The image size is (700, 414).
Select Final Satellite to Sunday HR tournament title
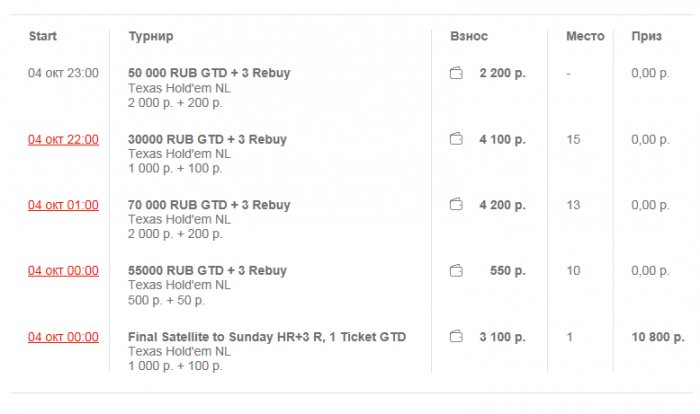click(x=267, y=337)
